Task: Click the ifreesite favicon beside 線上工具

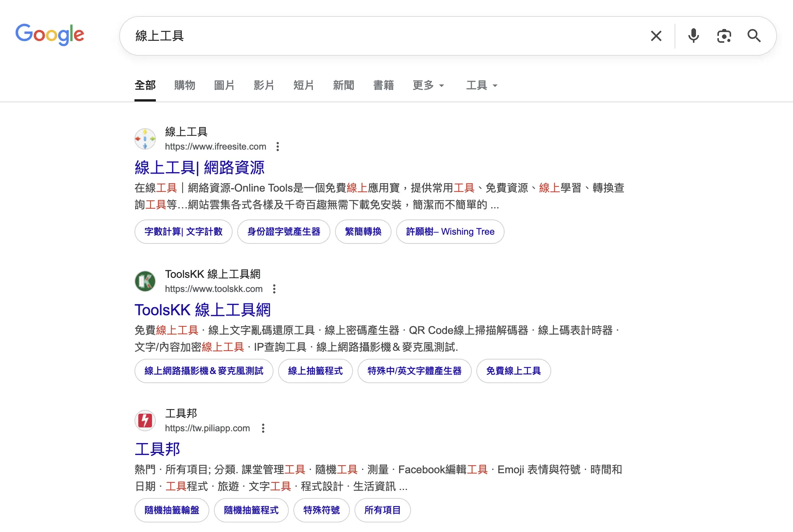Action: point(145,139)
